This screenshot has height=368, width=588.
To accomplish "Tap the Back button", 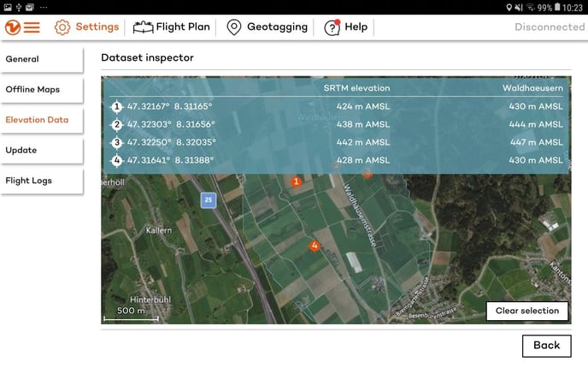I will point(546,345).
